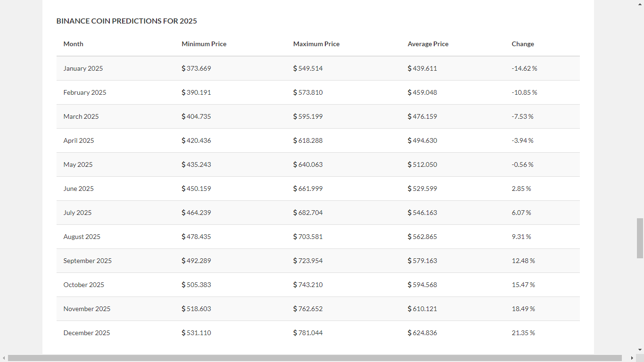Click the August 2025 row label

(x=82, y=237)
